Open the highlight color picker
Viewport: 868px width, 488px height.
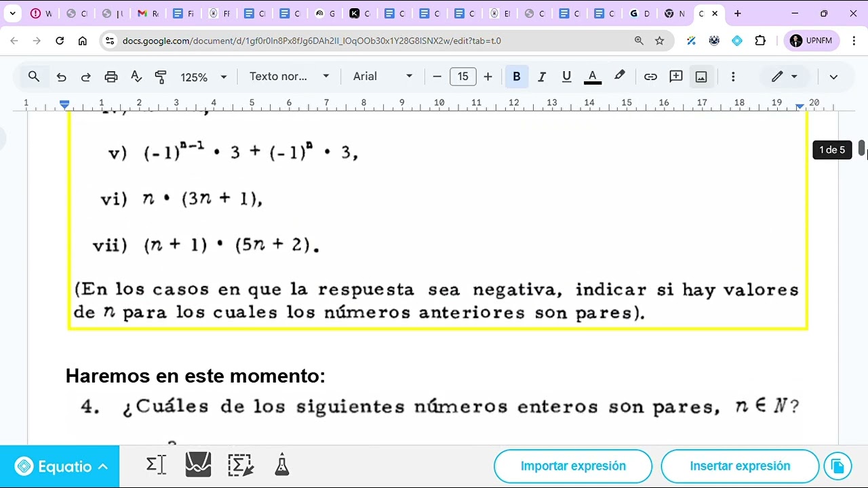pos(619,77)
